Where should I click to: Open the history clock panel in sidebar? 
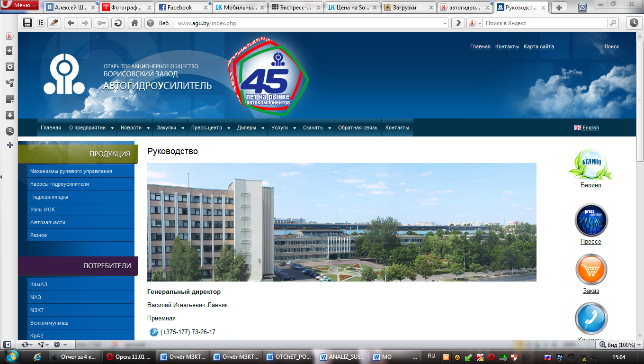click(x=9, y=131)
